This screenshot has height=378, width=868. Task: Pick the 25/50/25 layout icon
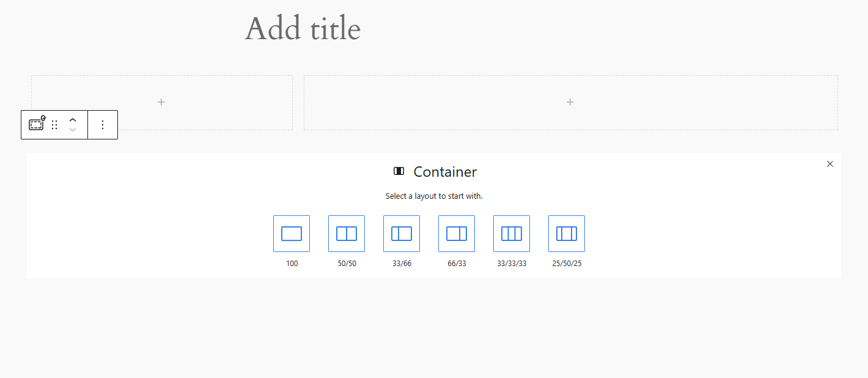(567, 234)
